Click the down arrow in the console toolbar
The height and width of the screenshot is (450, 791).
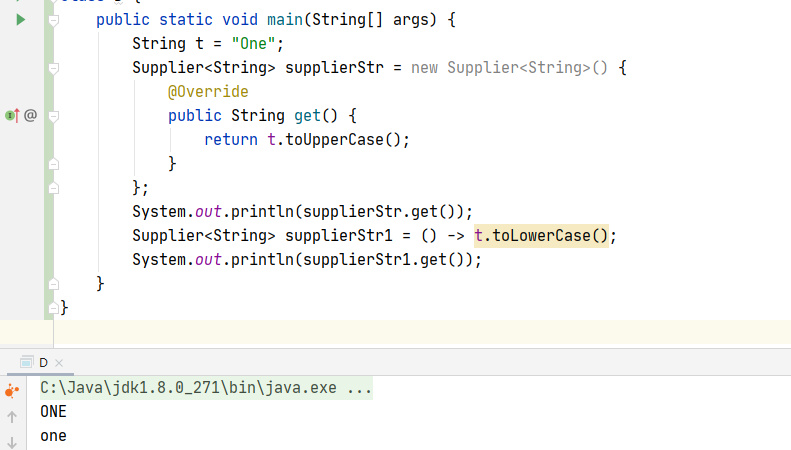(12, 441)
